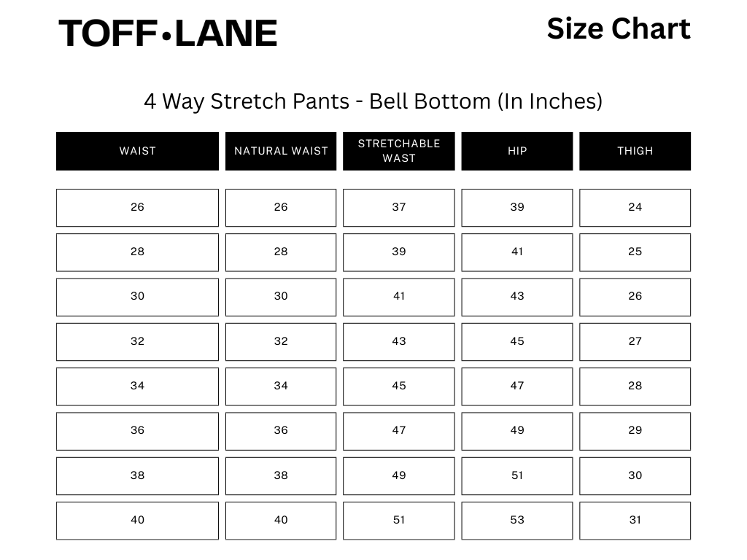Click thigh measurement 27
Screen dimensions: 747x560
[x=635, y=341]
